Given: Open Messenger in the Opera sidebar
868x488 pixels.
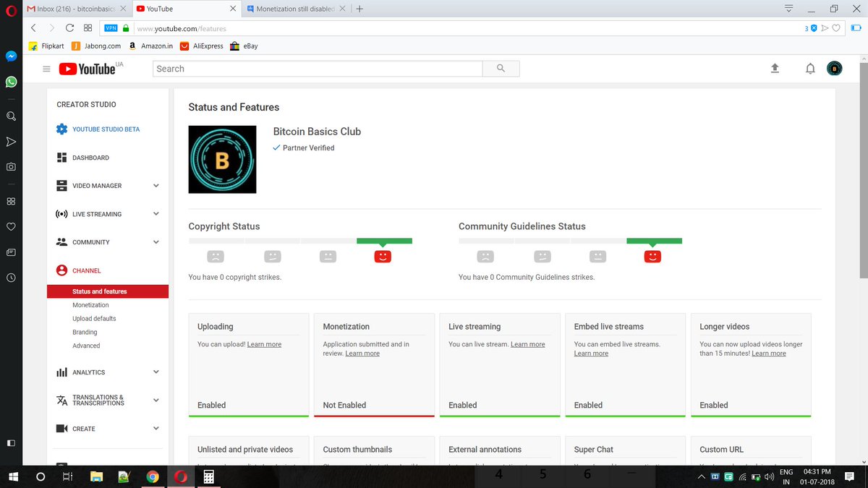Looking at the screenshot, I should pos(11,56).
